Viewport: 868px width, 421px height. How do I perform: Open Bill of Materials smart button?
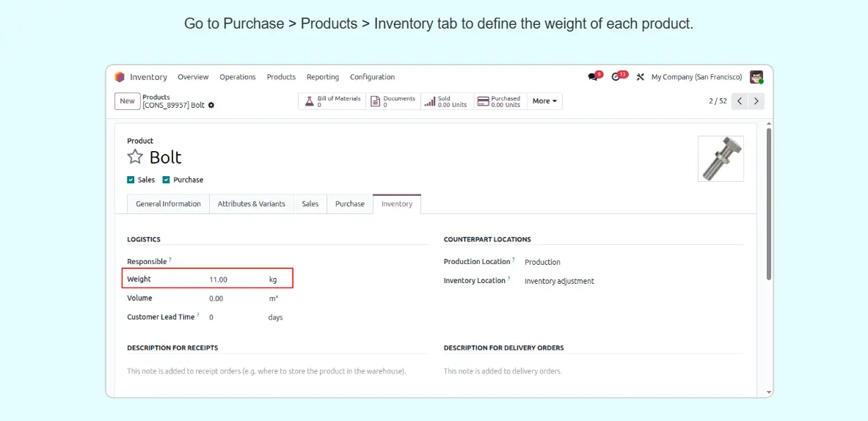click(332, 101)
